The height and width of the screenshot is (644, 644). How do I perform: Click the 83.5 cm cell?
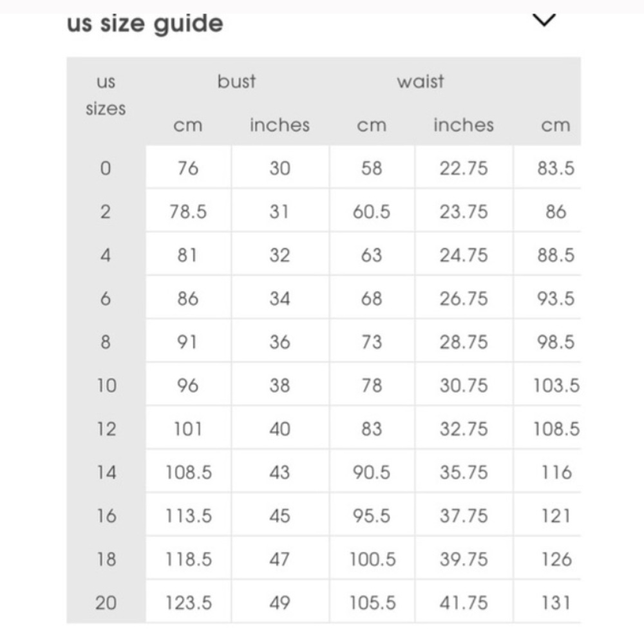[x=556, y=168]
